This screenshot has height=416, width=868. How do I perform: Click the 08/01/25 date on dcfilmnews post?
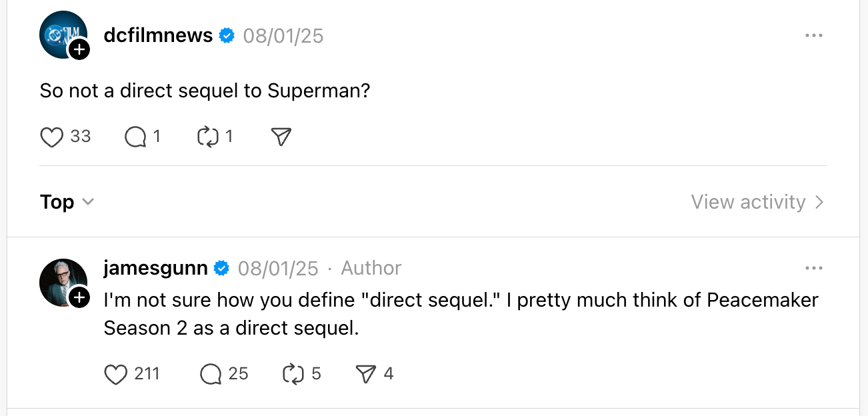pos(283,35)
